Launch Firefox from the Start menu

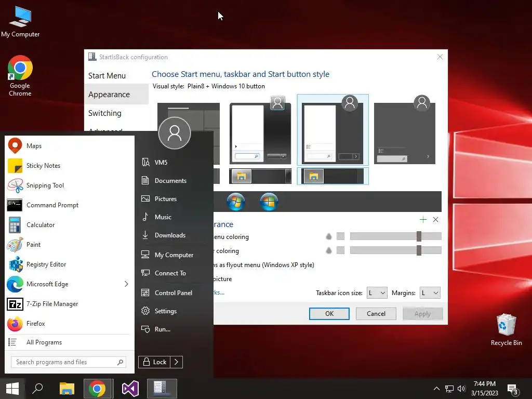coord(70,323)
